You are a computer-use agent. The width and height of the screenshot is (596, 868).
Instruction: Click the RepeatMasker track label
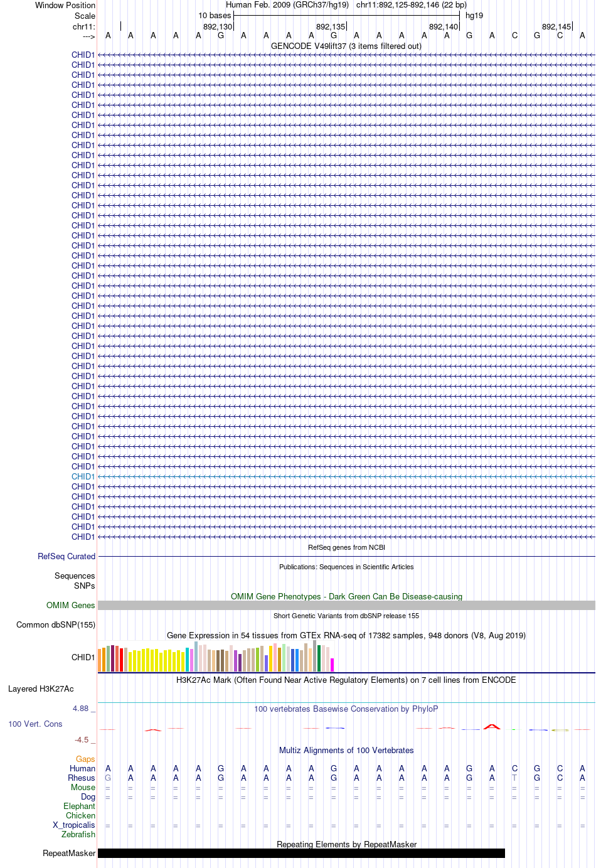(69, 853)
